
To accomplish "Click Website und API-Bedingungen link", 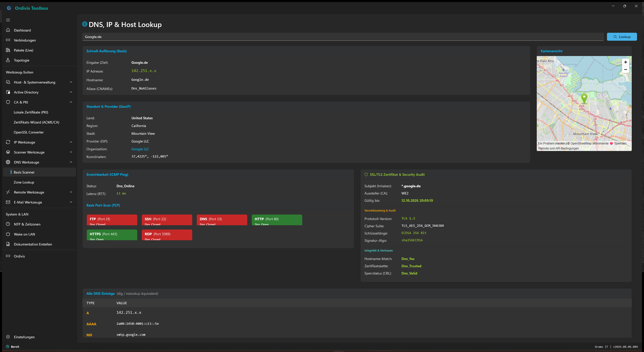I will pos(558,148).
